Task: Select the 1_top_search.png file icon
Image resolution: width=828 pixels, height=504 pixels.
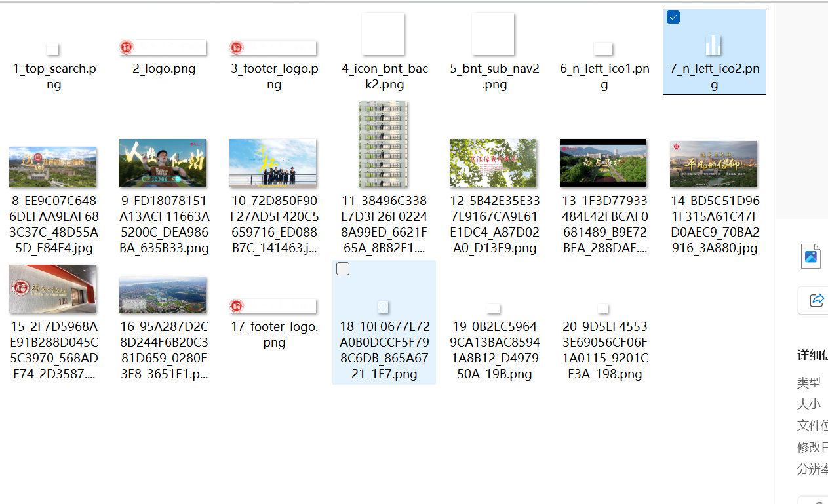Action: pyautogui.click(x=53, y=49)
